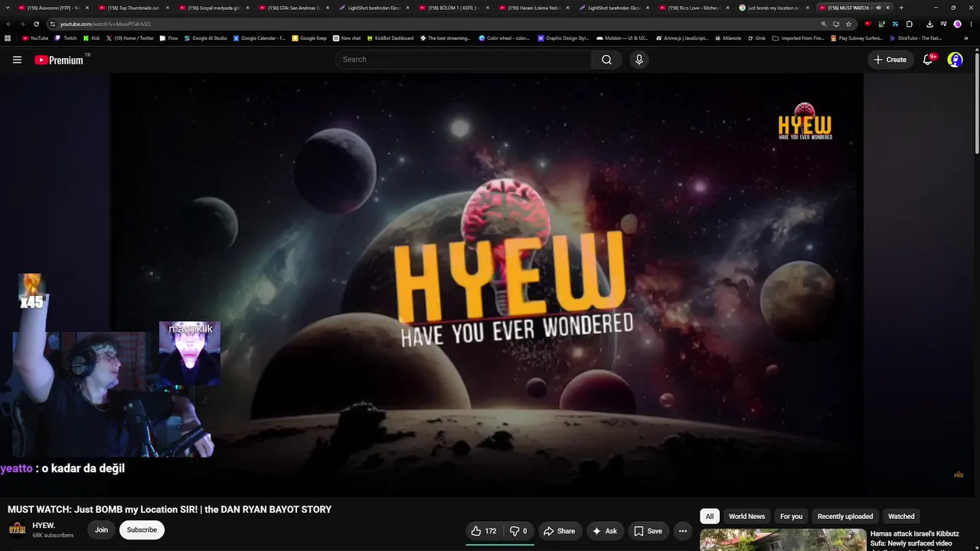Select the World News filter chip
Viewport: 980px width, 551px height.
[x=746, y=517]
